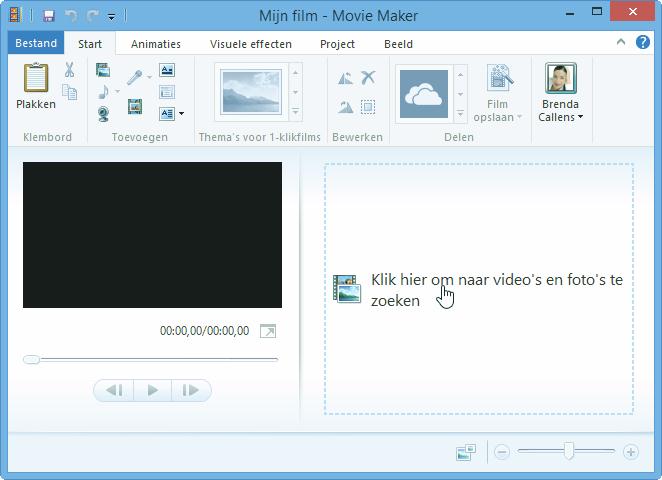This screenshot has width=662, height=480.
Task: Click the snapshot film-frame icon
Action: point(135,106)
